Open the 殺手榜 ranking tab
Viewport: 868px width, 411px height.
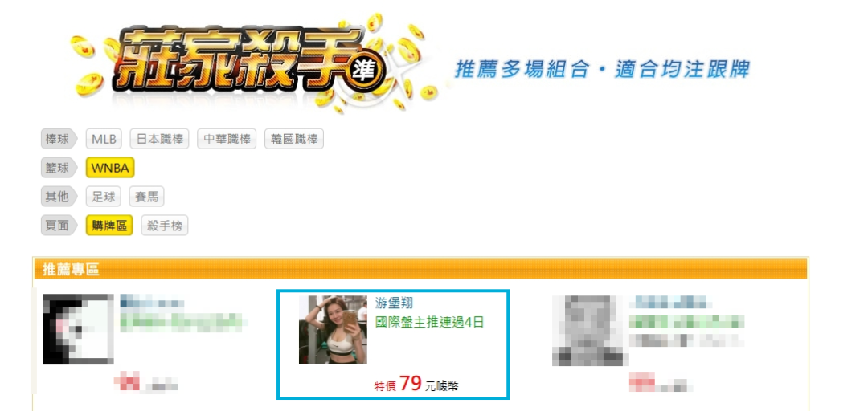[165, 226]
